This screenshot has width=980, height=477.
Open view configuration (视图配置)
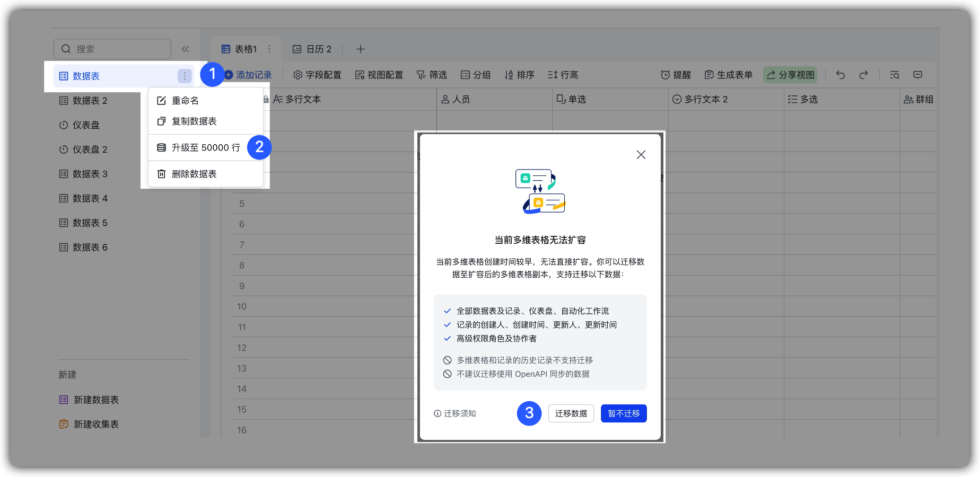point(379,75)
